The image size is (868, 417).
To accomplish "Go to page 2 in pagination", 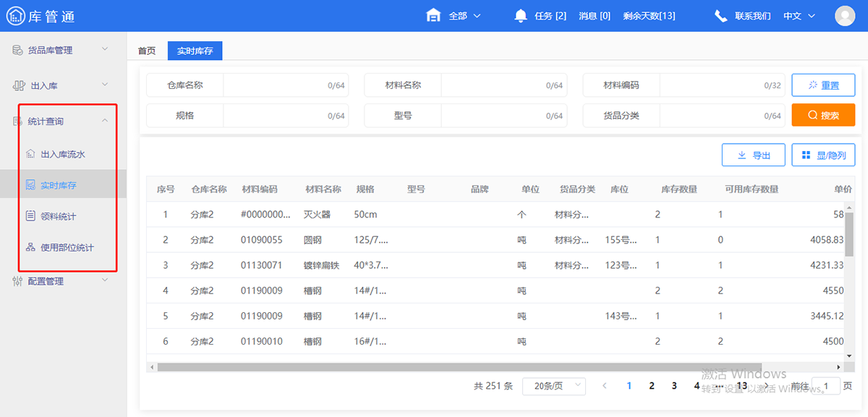I will point(652,386).
